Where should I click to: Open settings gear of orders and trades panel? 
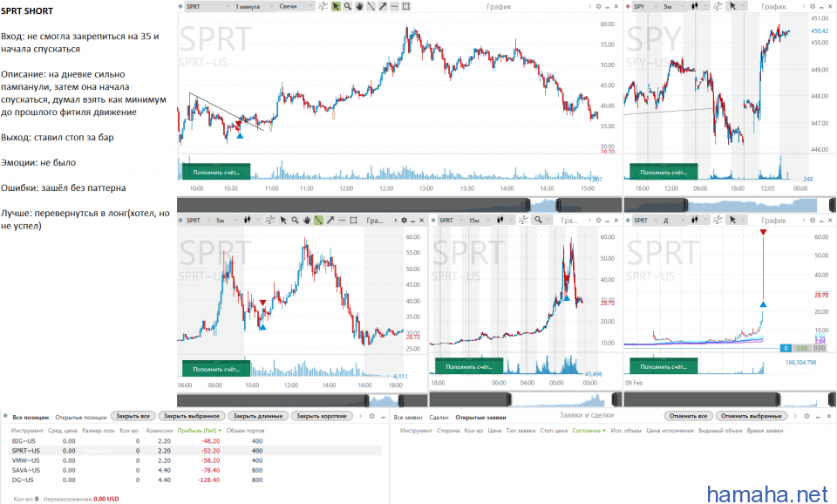click(806, 416)
